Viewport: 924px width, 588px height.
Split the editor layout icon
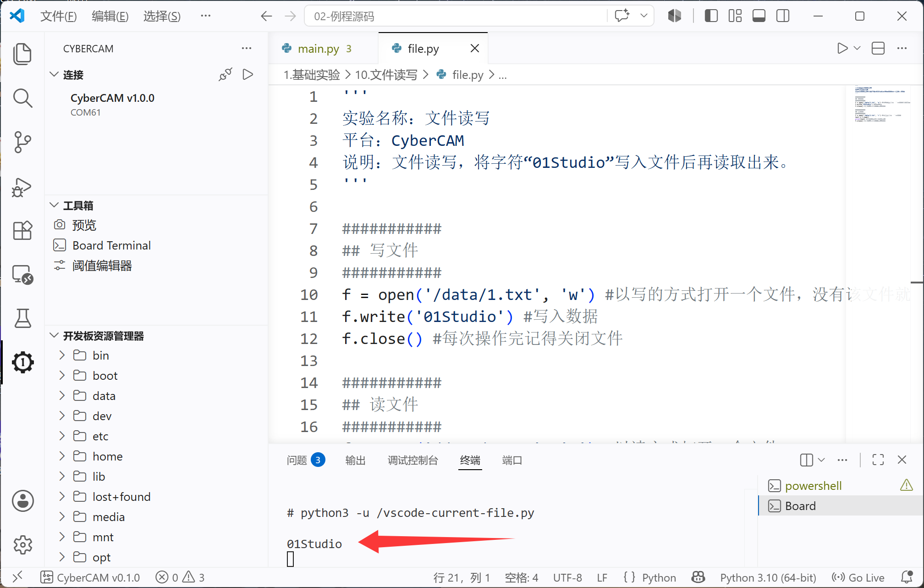(878, 48)
